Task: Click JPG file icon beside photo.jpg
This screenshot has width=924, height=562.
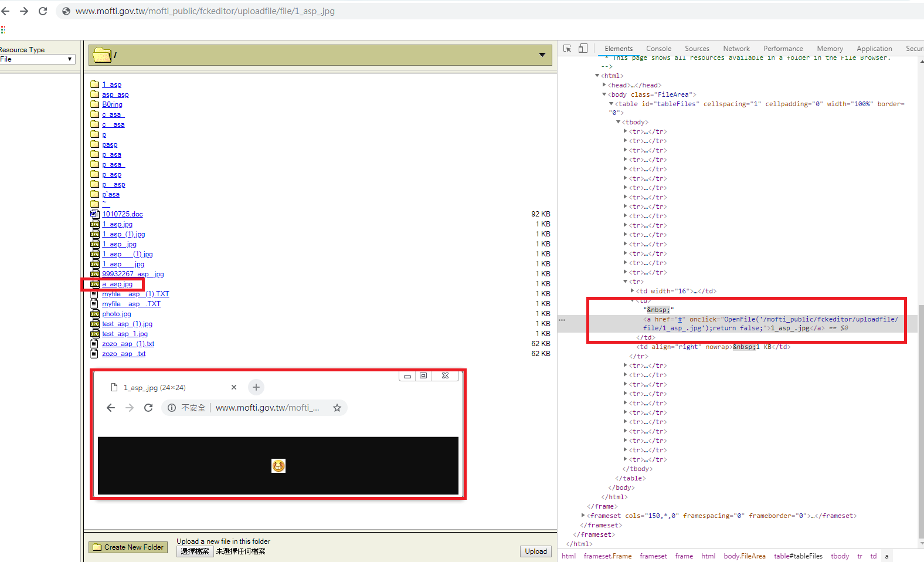Action: (94, 314)
